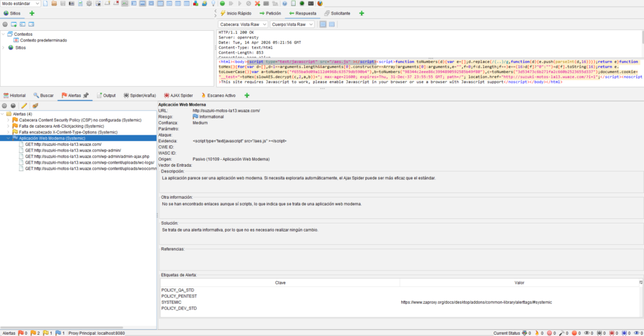Collapse the Alertas (4) root node
644x336 pixels.
tap(3, 114)
